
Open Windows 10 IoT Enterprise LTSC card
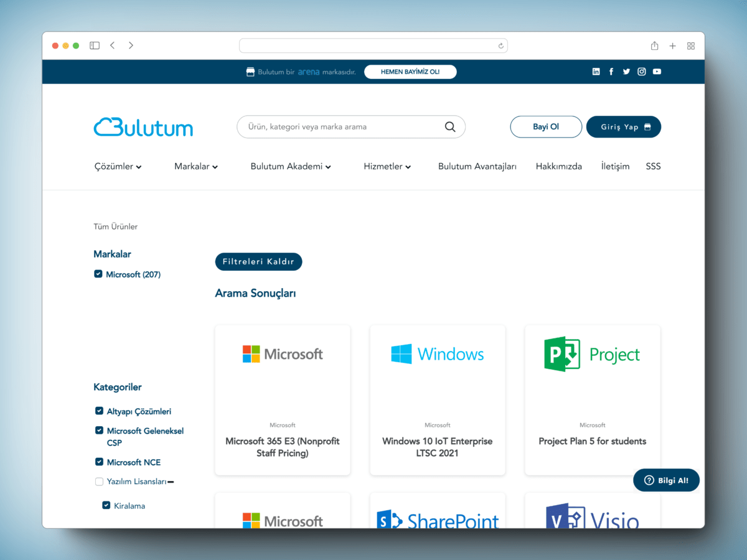point(438,400)
